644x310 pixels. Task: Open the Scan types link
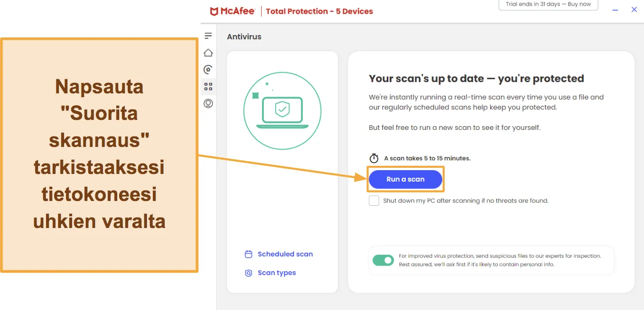(277, 273)
